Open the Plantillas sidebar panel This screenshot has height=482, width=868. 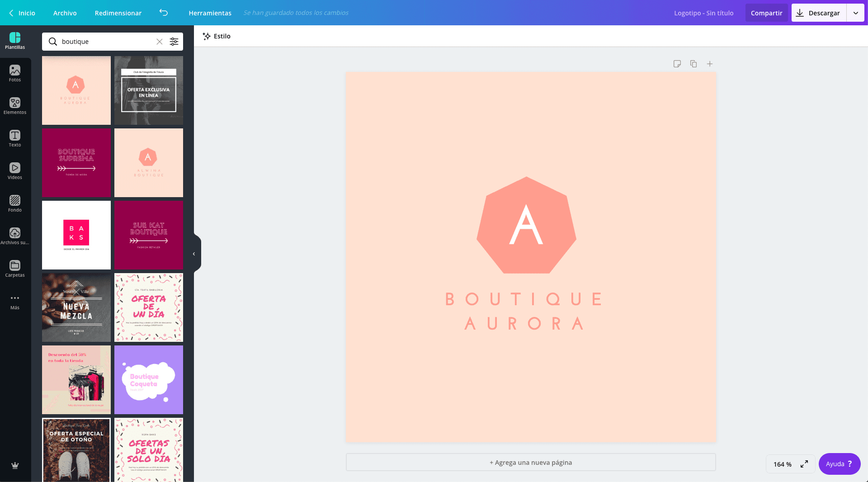pyautogui.click(x=15, y=41)
